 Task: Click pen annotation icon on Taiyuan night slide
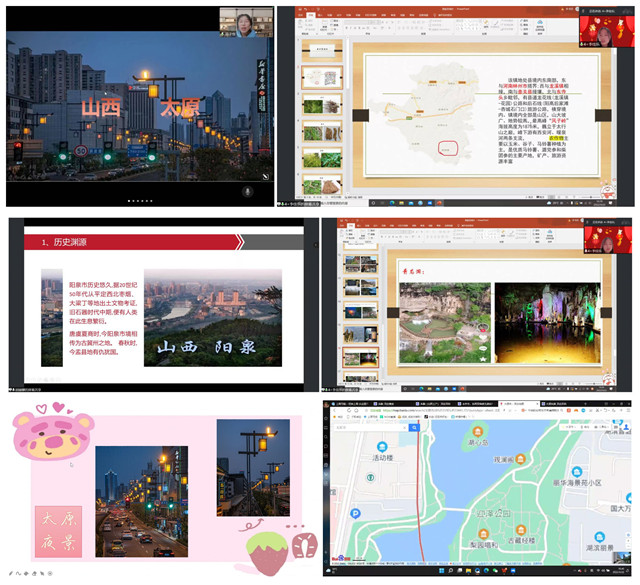(x=266, y=176)
